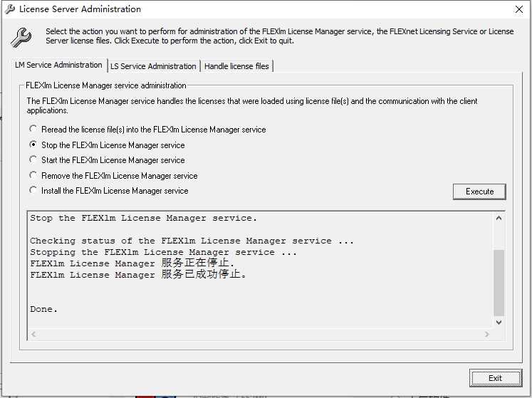Click the log scroll down arrow
This screenshot has width=532, height=398.
(x=499, y=323)
